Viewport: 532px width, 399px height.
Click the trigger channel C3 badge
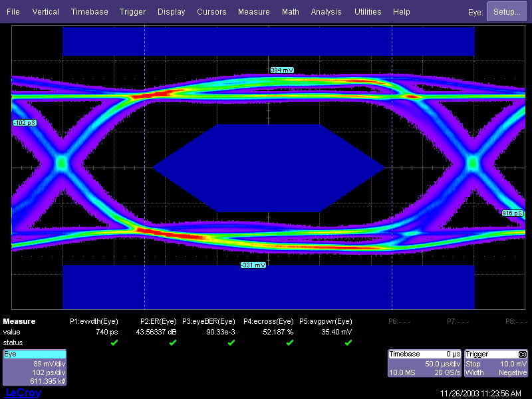click(x=522, y=354)
